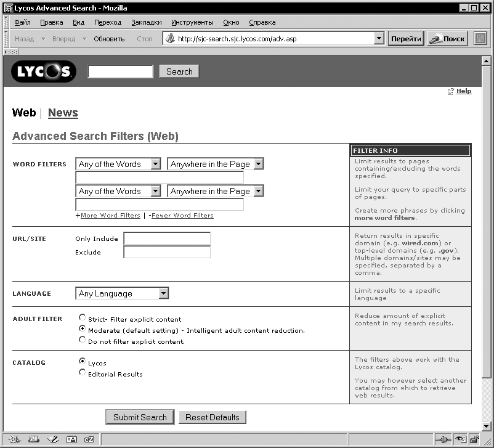Open Navigator from the status bar icon
The height and width of the screenshot is (448, 494).
(x=14, y=439)
